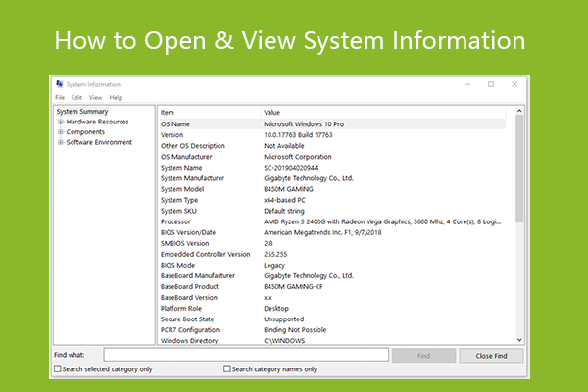Select the Hardware Resources tree label
The width and height of the screenshot is (588, 392).
click(x=97, y=122)
